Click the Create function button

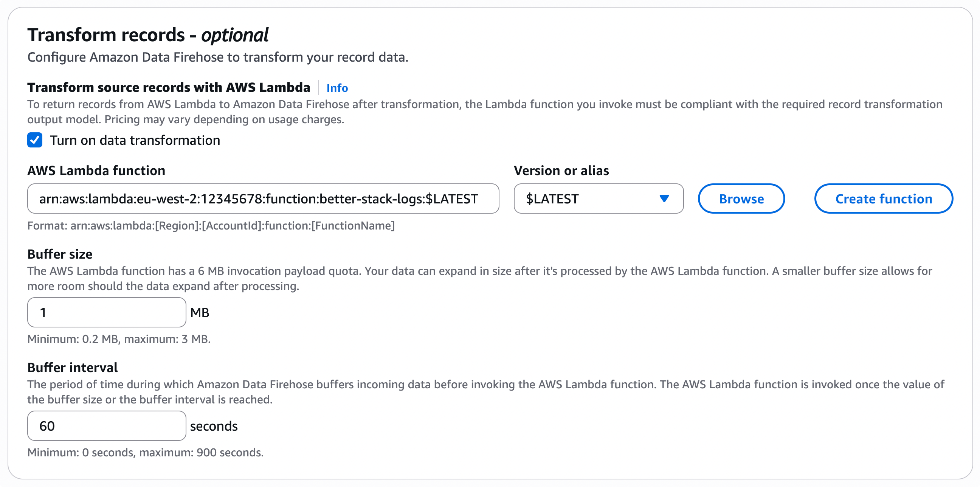[883, 198]
